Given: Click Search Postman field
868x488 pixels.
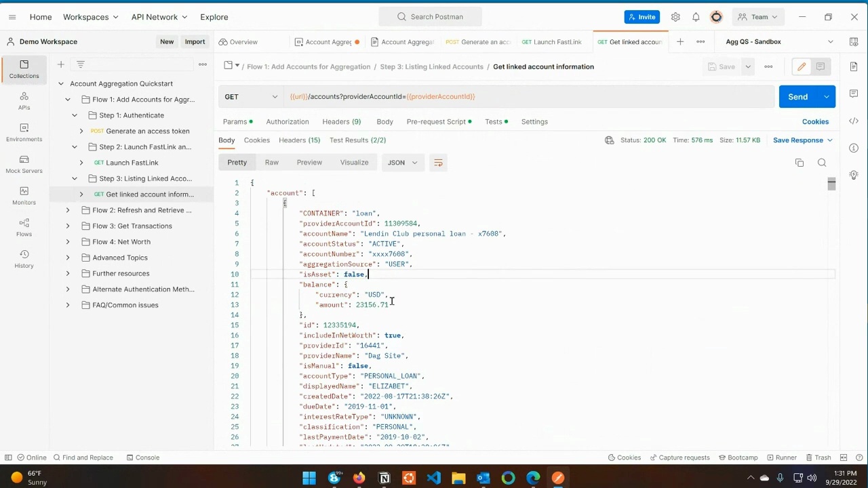Looking at the screenshot, I should click(x=430, y=17).
